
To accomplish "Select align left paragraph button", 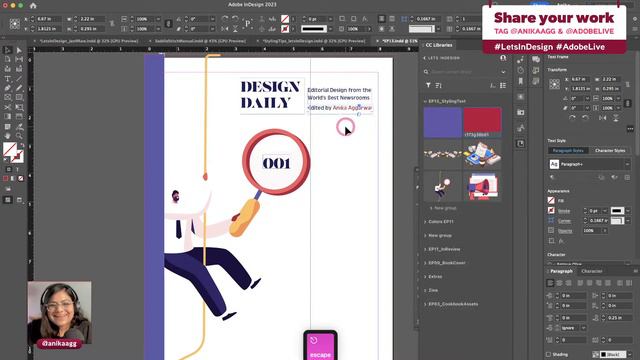I will 551,283.
